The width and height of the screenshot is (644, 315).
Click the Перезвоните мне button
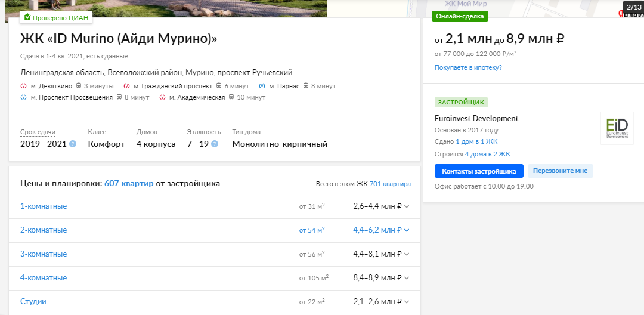point(560,171)
